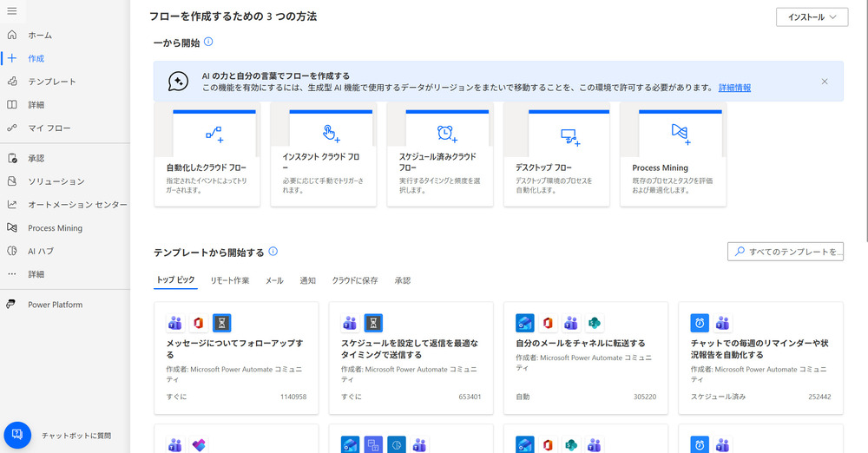Click the clipboard icon beside 承認
Viewport: 868px width, 453px height.
(x=11, y=159)
